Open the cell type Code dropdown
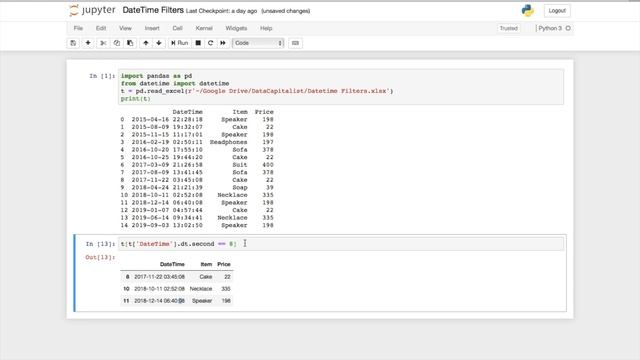The image size is (640, 360). coord(258,43)
